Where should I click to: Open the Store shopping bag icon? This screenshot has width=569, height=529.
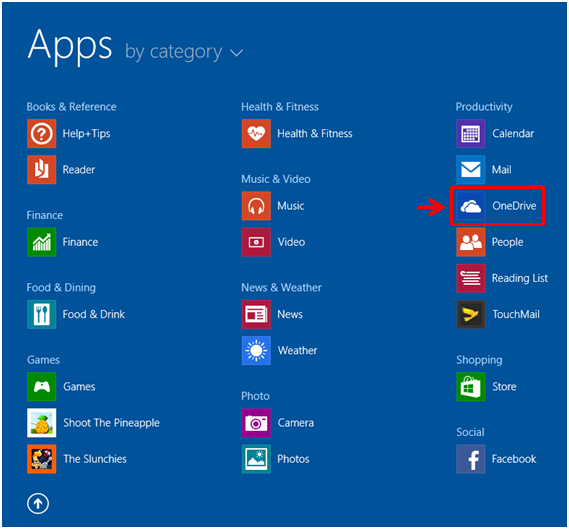[x=471, y=386]
